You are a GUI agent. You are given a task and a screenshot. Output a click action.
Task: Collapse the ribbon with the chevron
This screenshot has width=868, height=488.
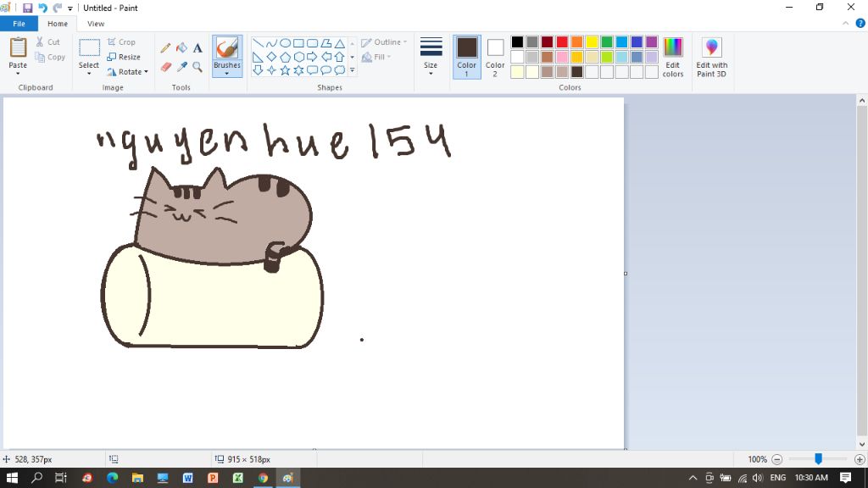click(x=845, y=23)
